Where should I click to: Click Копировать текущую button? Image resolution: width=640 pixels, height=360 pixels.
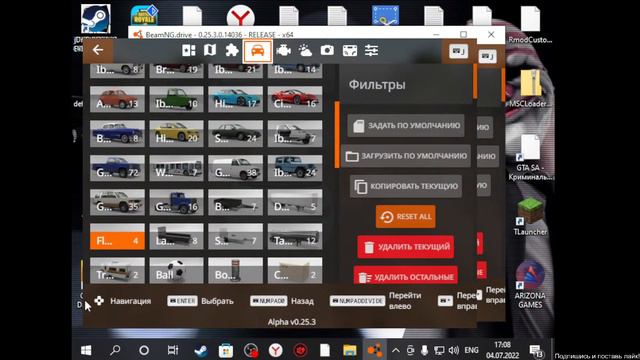[406, 186]
